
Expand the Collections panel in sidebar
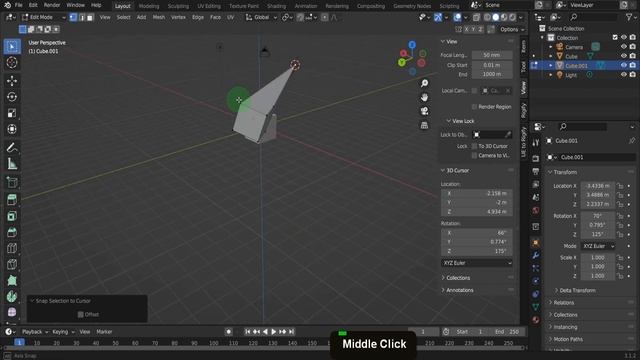458,278
